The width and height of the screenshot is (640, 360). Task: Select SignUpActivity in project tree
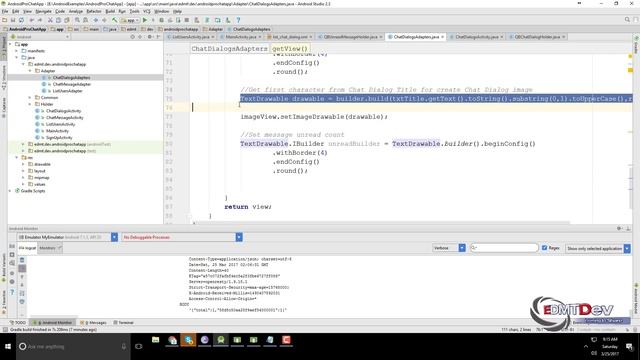coord(59,138)
